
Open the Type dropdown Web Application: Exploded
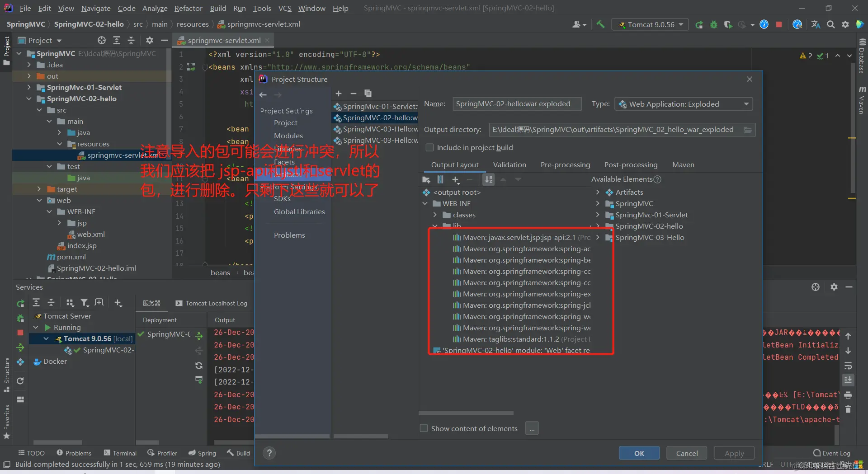pyautogui.click(x=684, y=104)
